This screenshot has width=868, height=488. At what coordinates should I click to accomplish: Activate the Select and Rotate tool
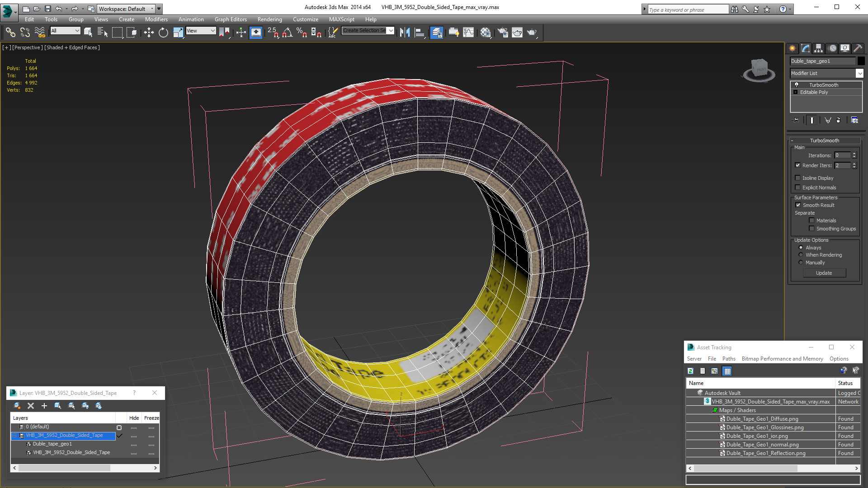click(x=163, y=32)
